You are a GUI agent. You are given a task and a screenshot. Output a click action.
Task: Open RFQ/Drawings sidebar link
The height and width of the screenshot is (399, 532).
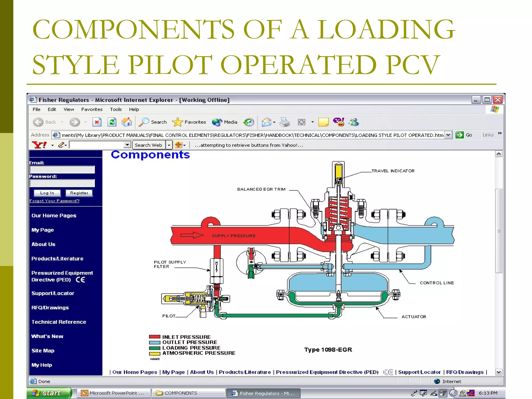50,308
